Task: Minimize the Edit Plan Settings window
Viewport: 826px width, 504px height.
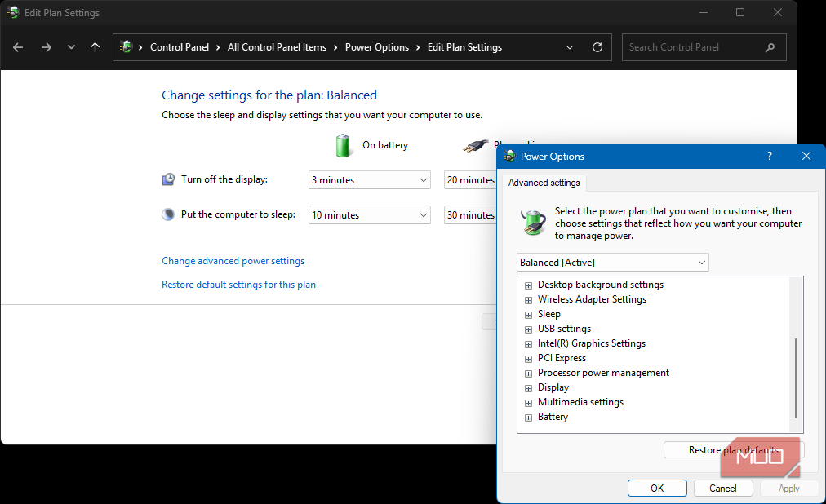Action: point(704,12)
